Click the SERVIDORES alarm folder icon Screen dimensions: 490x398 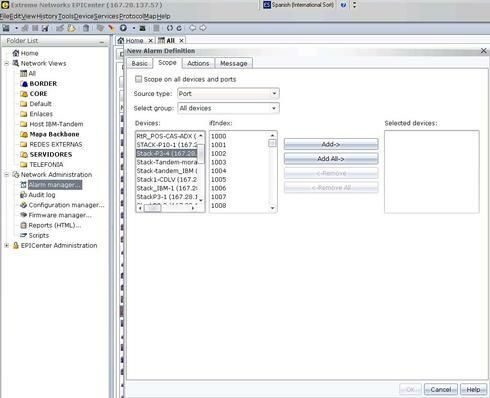(24, 154)
